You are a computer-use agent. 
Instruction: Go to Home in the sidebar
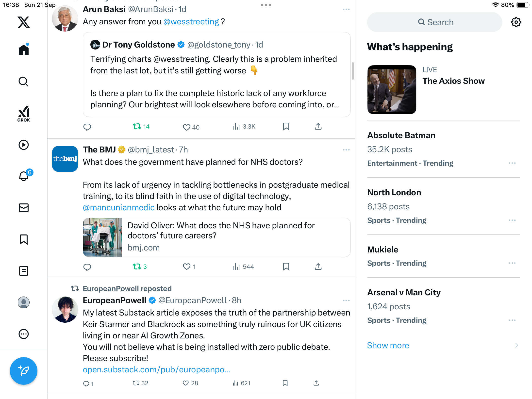coord(24,50)
